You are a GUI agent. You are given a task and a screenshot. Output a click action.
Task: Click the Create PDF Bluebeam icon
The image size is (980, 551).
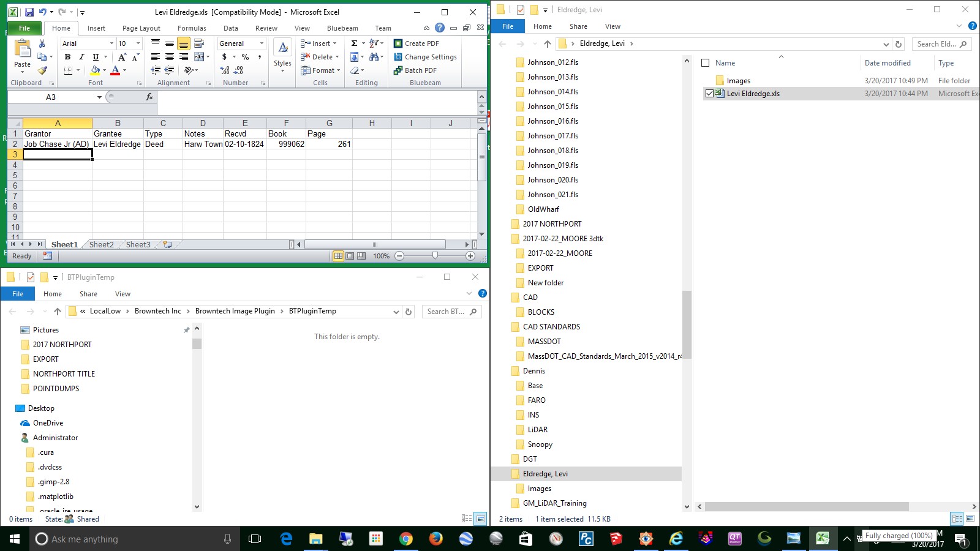point(399,43)
